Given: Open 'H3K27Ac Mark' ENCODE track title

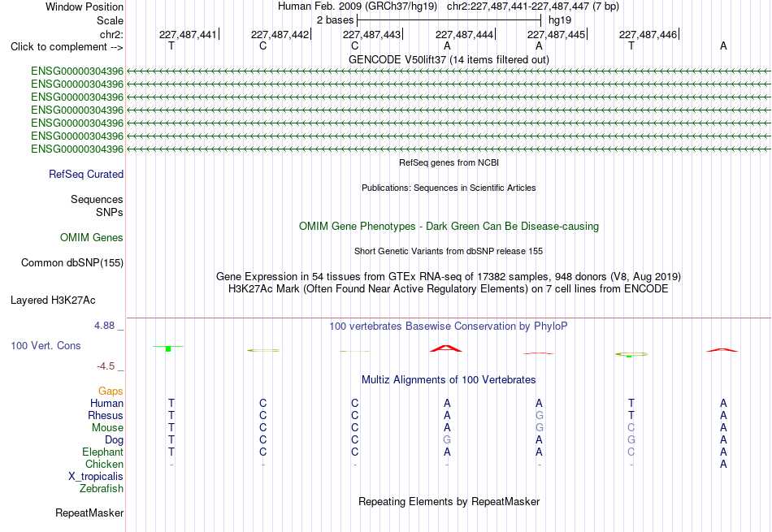Looking at the screenshot, I should 449,289.
